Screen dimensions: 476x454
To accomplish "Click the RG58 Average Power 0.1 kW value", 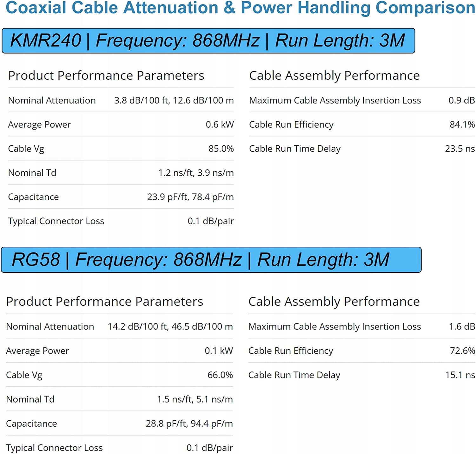I will click(x=219, y=351).
